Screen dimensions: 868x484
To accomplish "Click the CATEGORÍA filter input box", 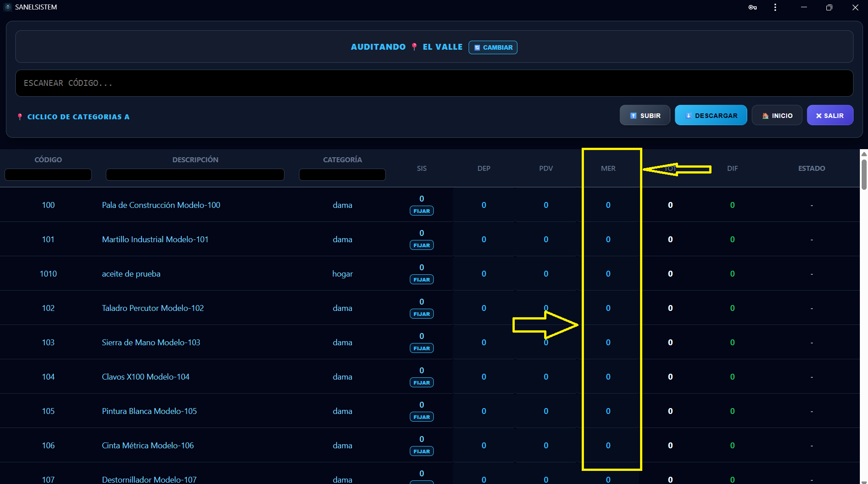I will pos(342,174).
